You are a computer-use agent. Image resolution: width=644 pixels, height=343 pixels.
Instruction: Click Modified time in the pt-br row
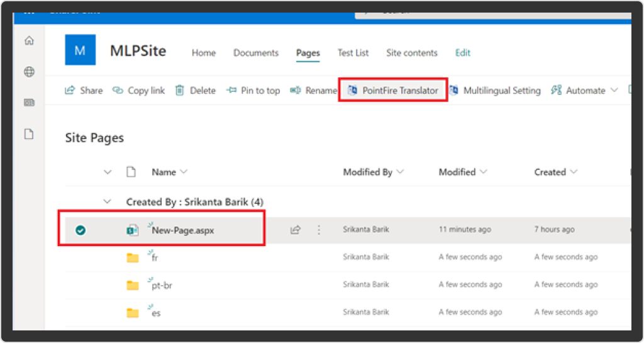470,284
